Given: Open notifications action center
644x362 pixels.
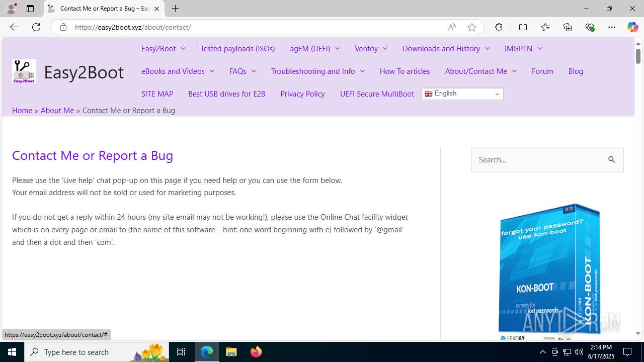Looking at the screenshot, I should [x=628, y=352].
